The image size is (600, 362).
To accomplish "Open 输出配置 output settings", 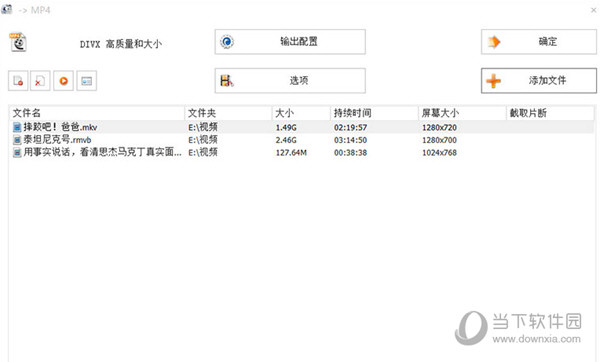I will tap(290, 42).
